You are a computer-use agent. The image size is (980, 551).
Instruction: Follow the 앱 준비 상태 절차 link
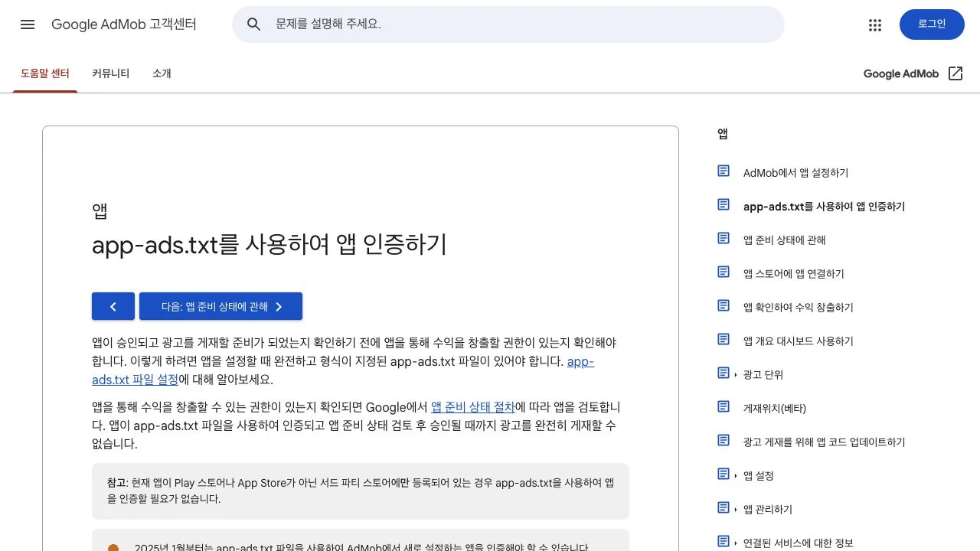[472, 406]
